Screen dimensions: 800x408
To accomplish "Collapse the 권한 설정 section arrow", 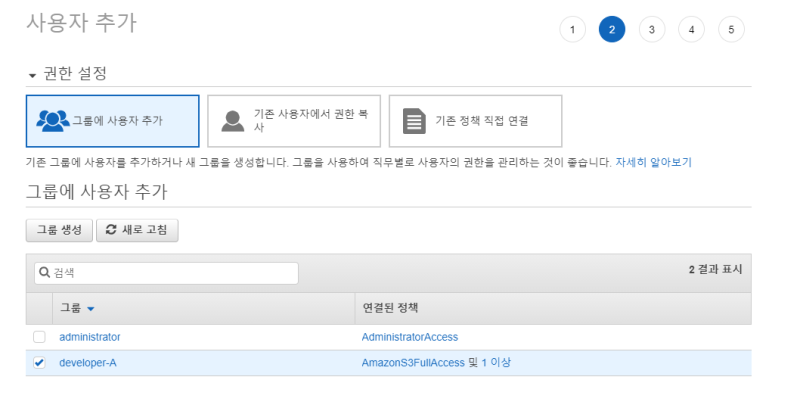I will tap(33, 75).
